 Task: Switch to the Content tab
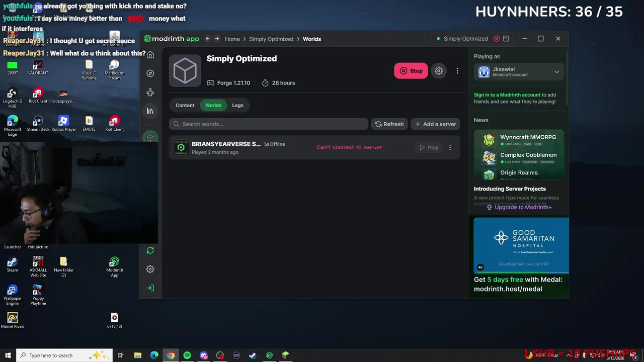(185, 105)
